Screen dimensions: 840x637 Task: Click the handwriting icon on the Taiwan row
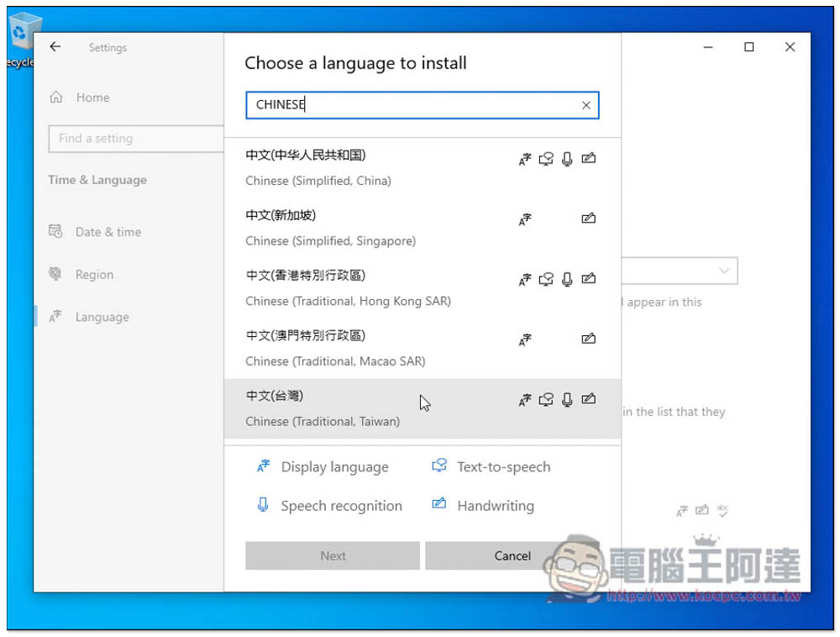[588, 399]
